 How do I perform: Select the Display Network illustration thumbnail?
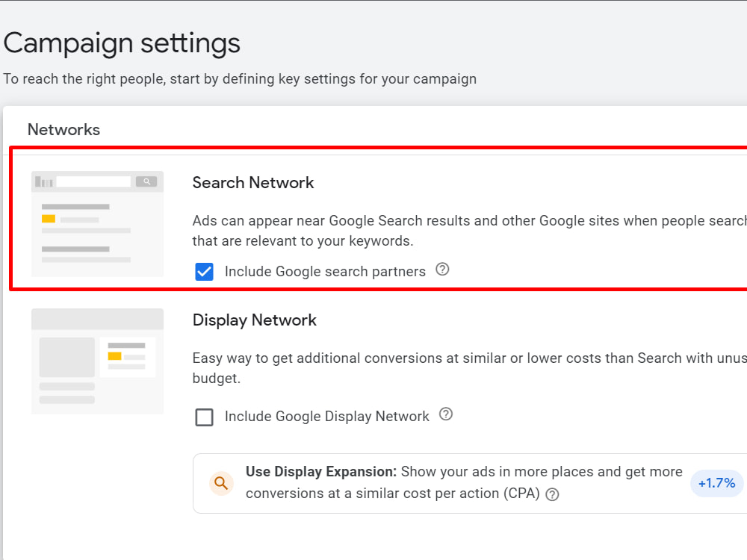click(x=97, y=361)
